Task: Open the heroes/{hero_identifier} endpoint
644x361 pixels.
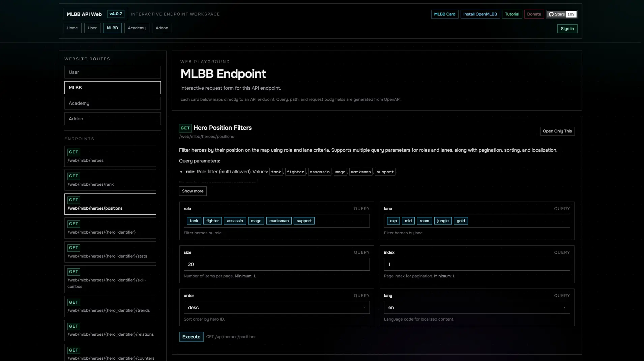Action: point(110,228)
